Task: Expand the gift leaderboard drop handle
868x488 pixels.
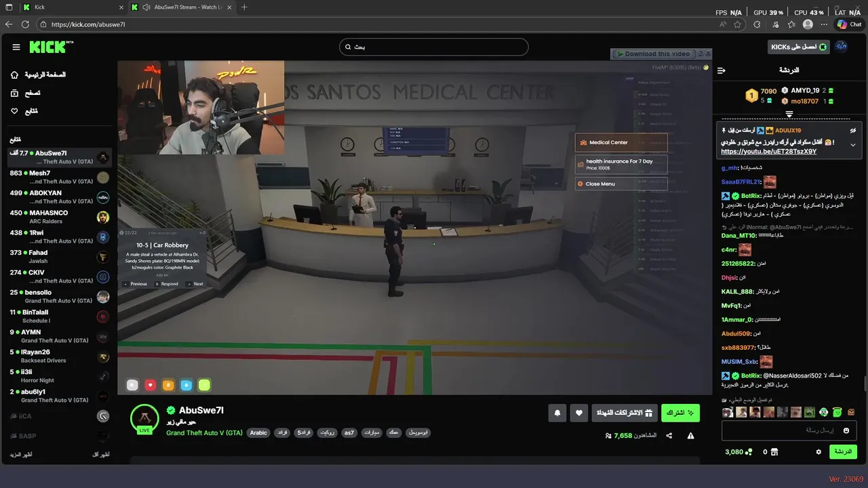Action: click(x=789, y=114)
